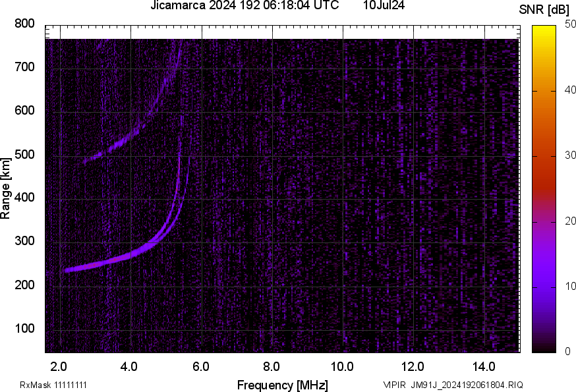Screen dimensions: 576x392
Task: Click the range tick label '800'
Action: click(x=24, y=24)
